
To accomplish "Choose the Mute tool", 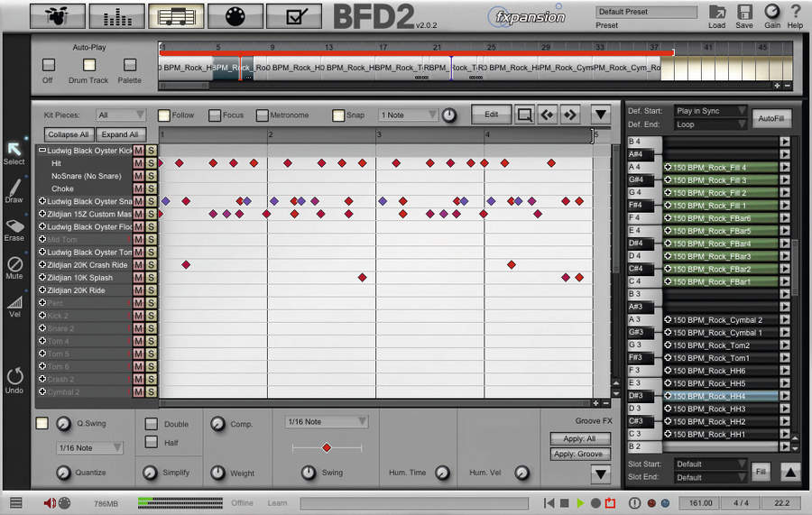I will click(x=14, y=264).
